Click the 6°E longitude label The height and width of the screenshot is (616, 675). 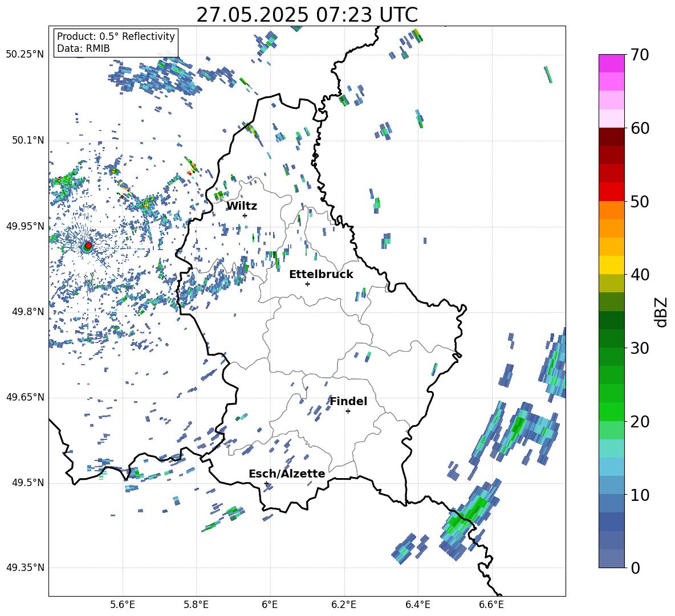pos(270,605)
